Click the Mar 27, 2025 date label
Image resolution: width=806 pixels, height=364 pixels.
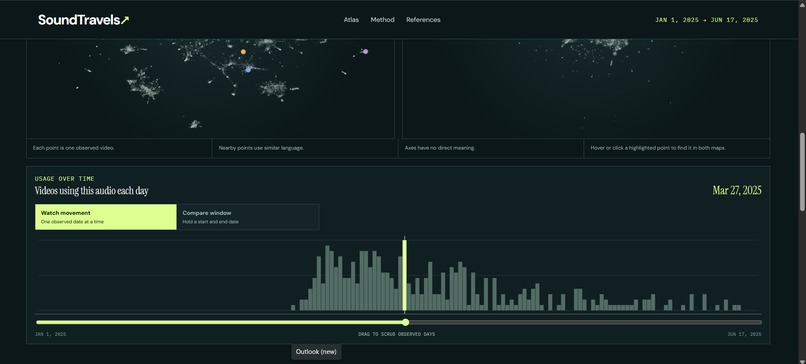pos(737,190)
